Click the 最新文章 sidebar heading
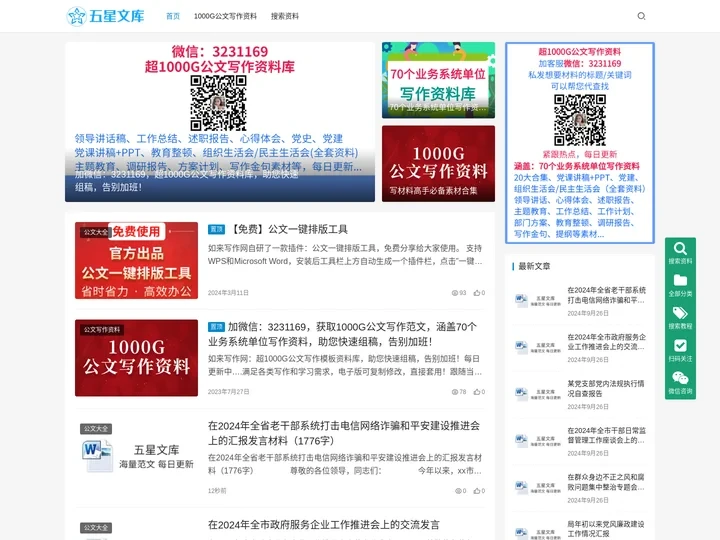 point(534,266)
